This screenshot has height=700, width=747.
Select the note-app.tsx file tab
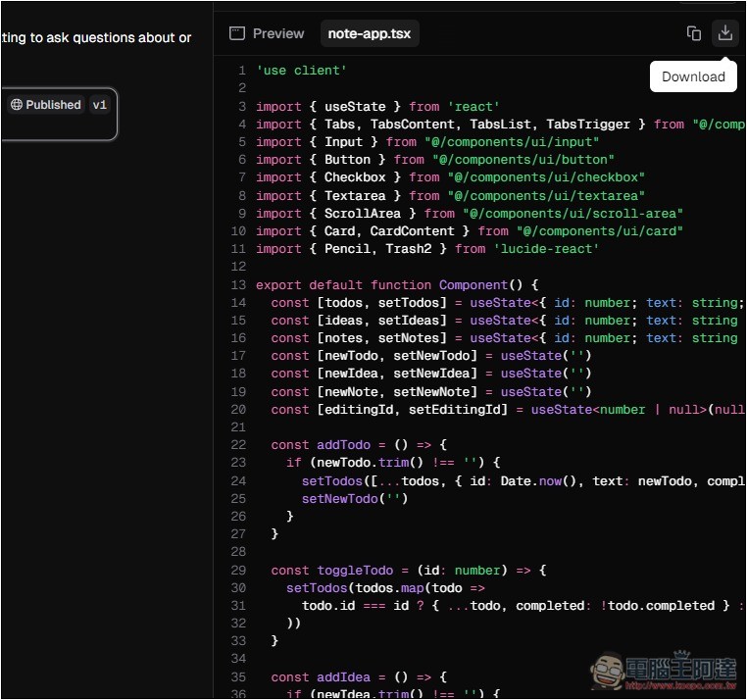click(370, 33)
